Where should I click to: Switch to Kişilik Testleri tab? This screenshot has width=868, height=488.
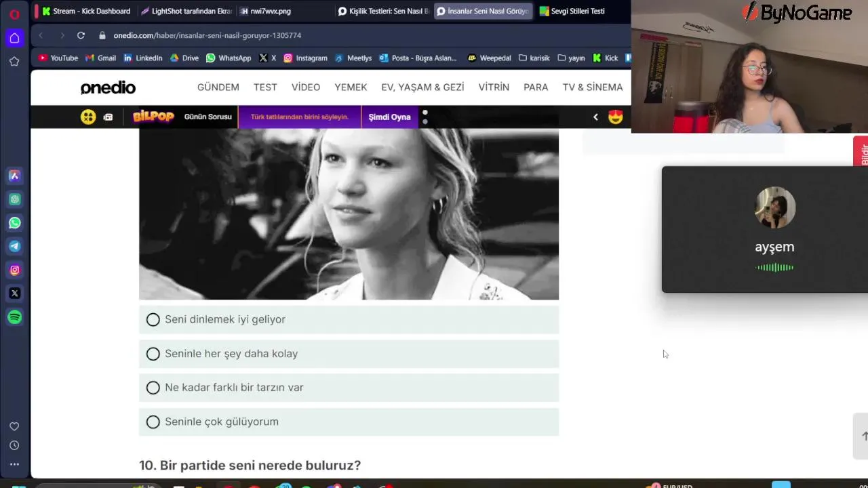[383, 11]
